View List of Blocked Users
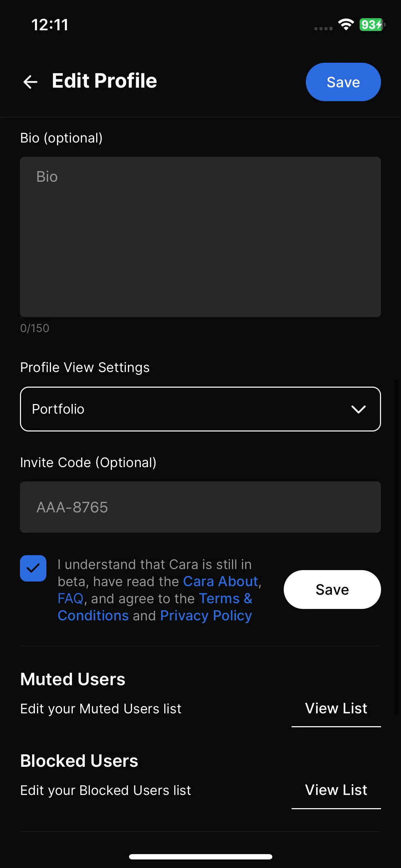Screen dimensions: 401x868 coord(336,790)
